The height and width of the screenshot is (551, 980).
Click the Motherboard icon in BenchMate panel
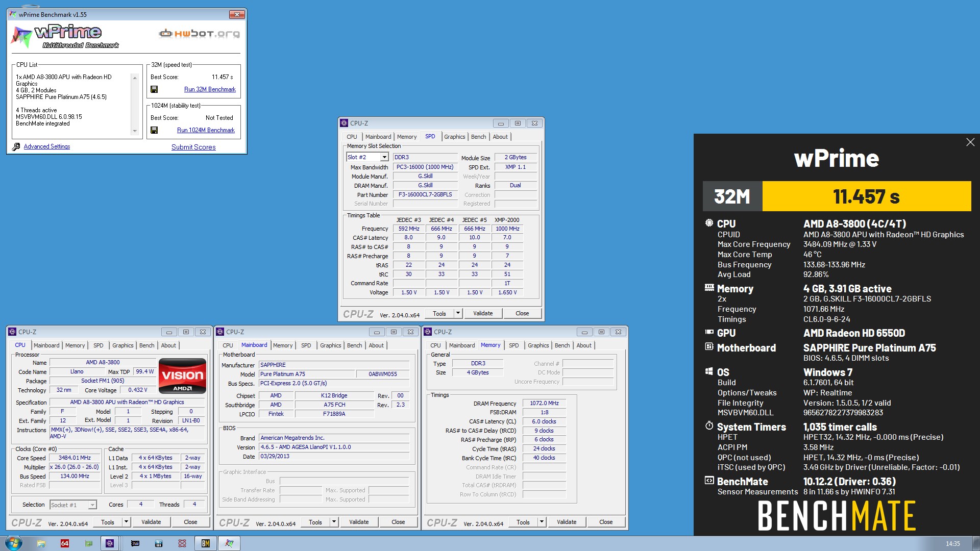[709, 347]
